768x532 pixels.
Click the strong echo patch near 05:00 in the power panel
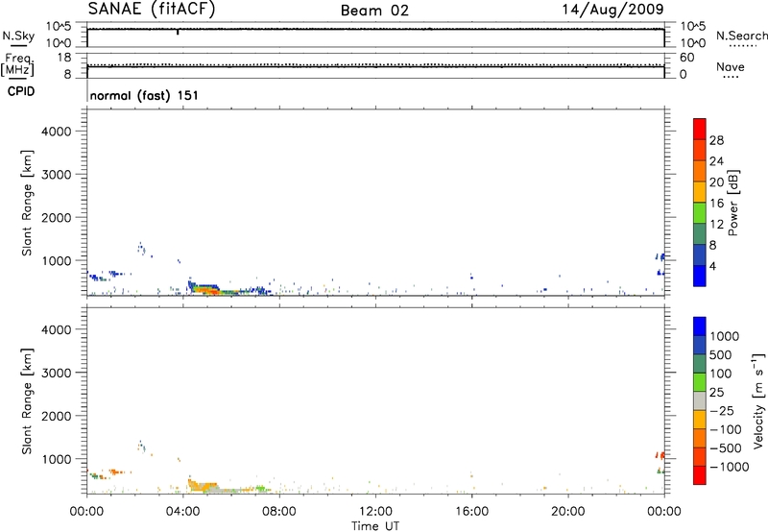click(x=206, y=289)
